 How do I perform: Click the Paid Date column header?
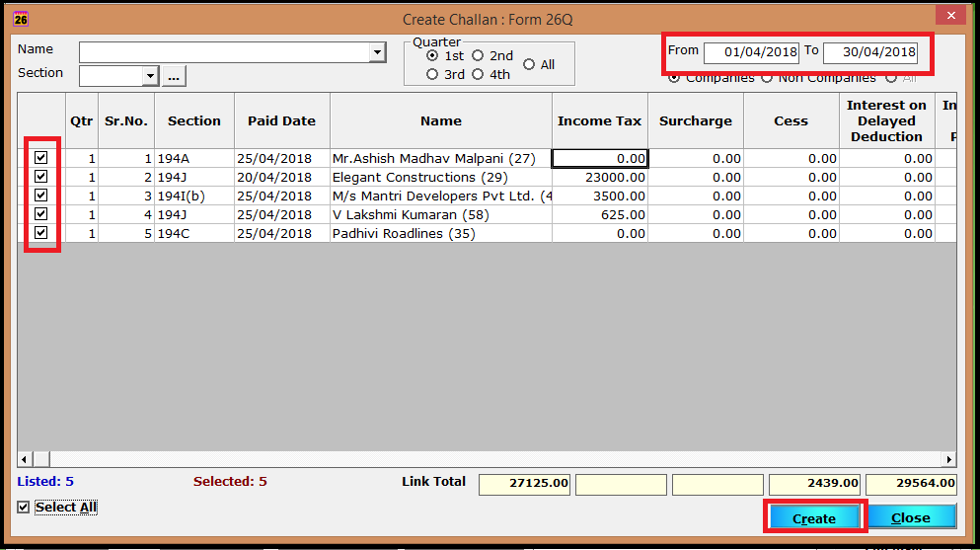(x=282, y=120)
